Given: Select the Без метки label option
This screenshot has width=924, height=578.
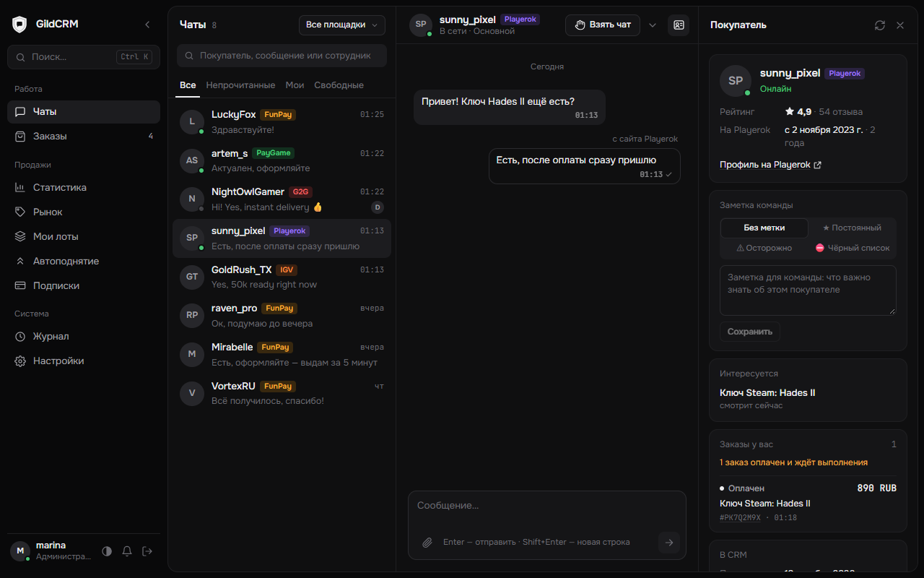Looking at the screenshot, I should pos(764,228).
